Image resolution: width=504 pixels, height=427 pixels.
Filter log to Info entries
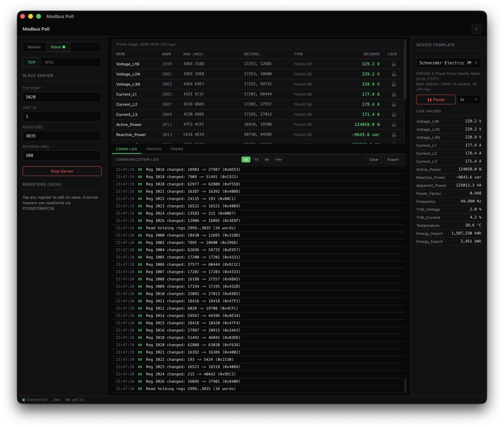tap(278, 160)
